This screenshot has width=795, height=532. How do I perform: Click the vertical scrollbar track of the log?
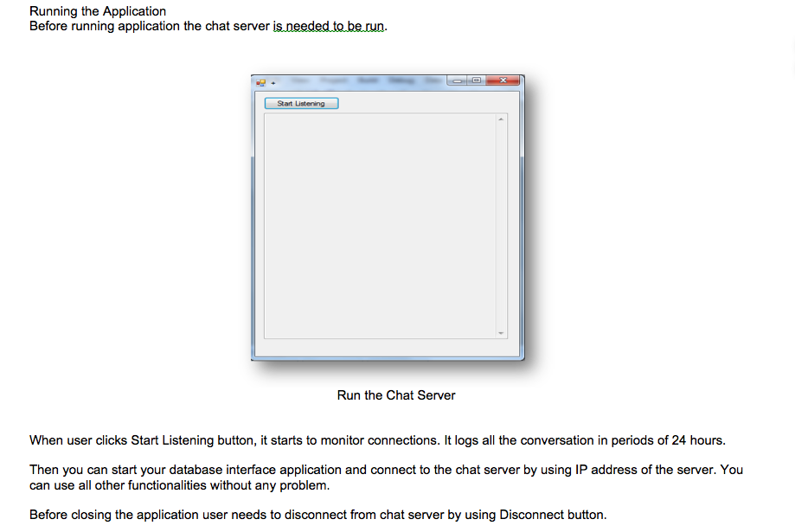(x=500, y=225)
